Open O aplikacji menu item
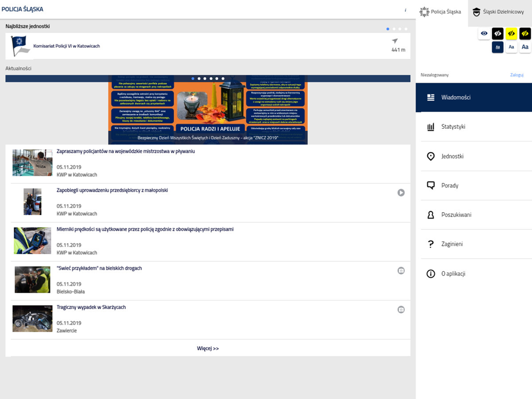The width and height of the screenshot is (532, 399). [x=473, y=273]
